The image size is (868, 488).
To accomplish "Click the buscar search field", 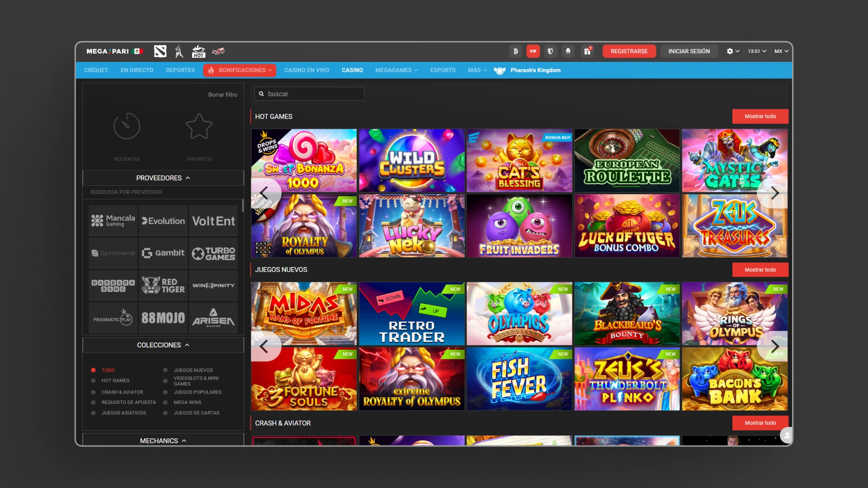I will pos(309,94).
